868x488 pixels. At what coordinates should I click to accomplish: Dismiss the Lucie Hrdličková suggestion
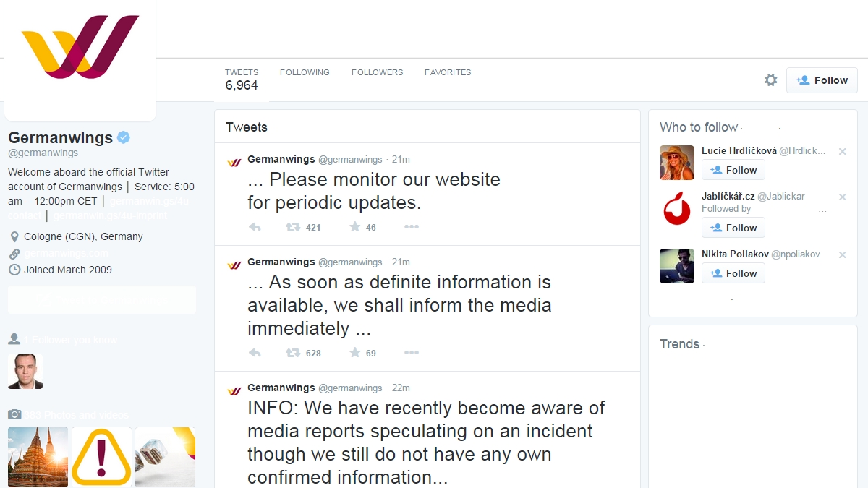pos(842,151)
